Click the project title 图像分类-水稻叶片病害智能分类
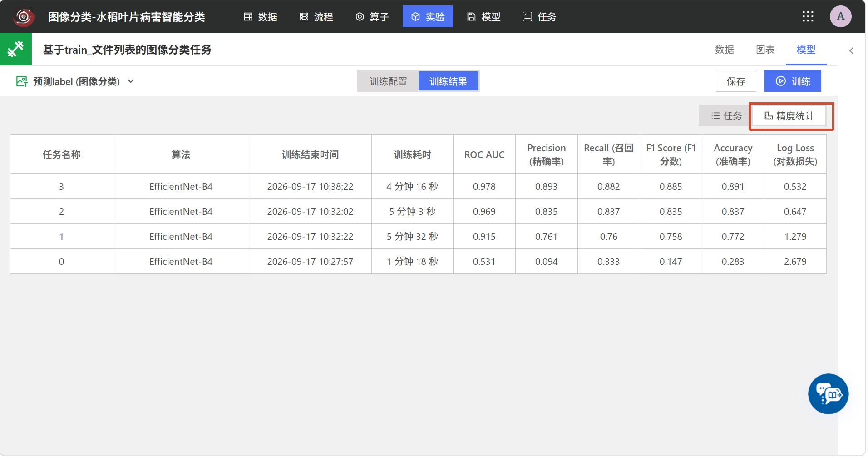 click(x=127, y=17)
